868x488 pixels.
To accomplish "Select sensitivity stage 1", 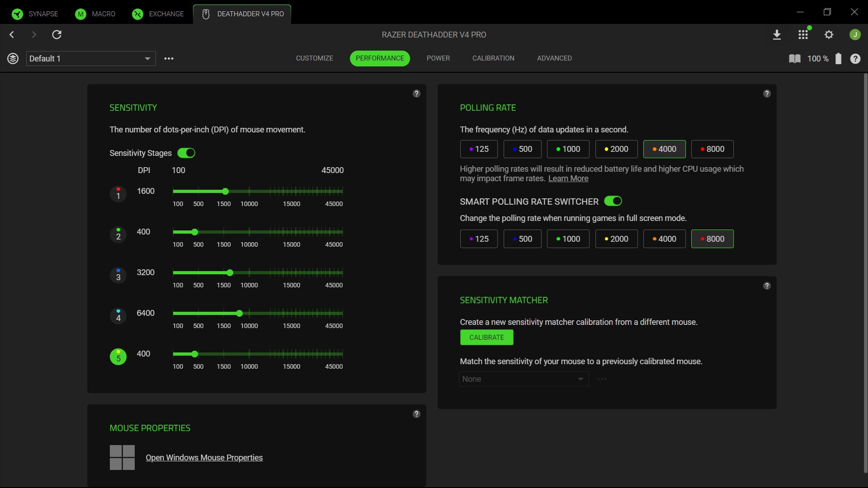I will (x=118, y=194).
